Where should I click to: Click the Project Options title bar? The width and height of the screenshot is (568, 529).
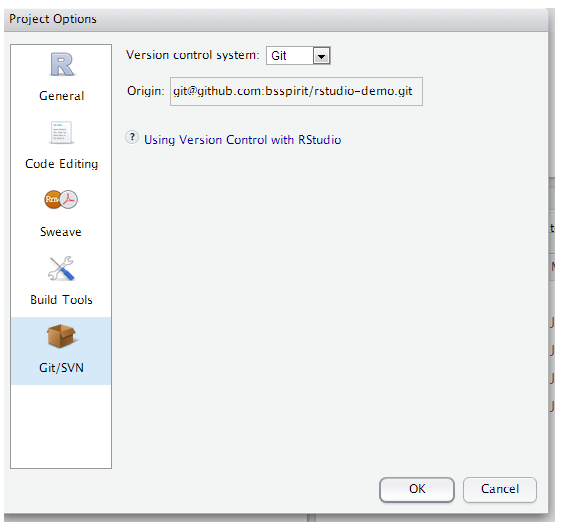point(276,19)
